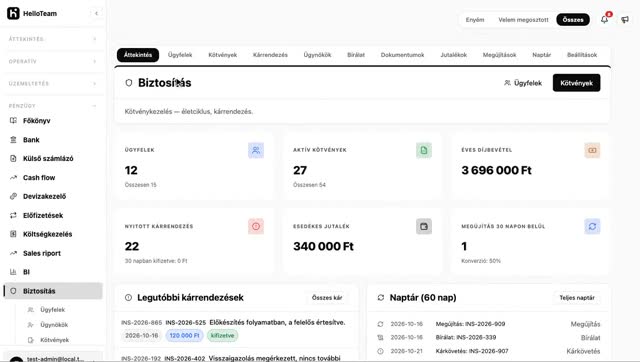The width and height of the screenshot is (640, 362).
Task: Switch to the Ügyfelek tab
Action: (180, 55)
